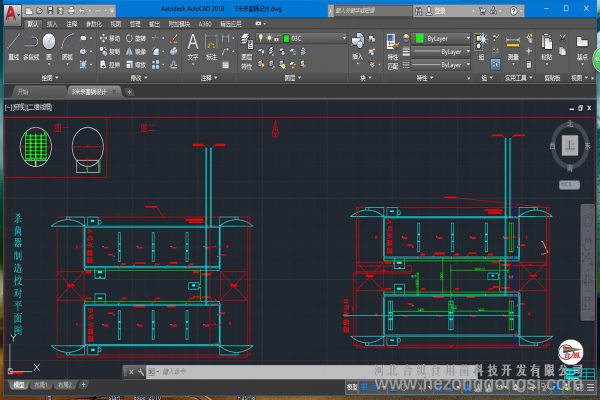The height and width of the screenshot is (400, 600).
Task: Click the ViewCube 上 (Top) face
Action: (x=570, y=146)
